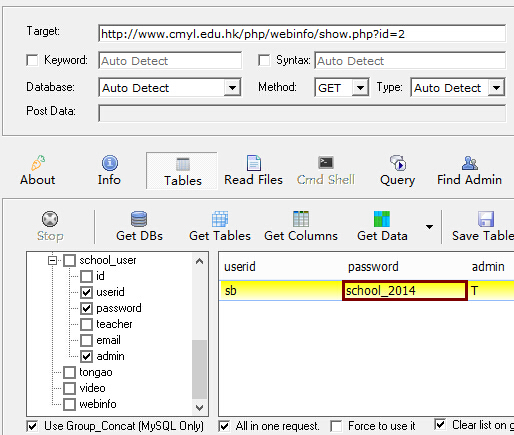
Task: Check the webinfo table checkbox
Action: coord(69,404)
